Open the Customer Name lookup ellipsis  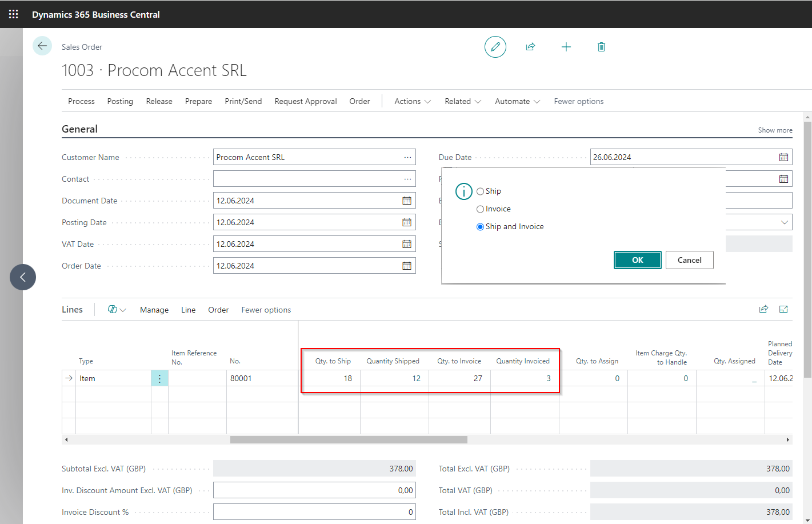[x=407, y=157]
